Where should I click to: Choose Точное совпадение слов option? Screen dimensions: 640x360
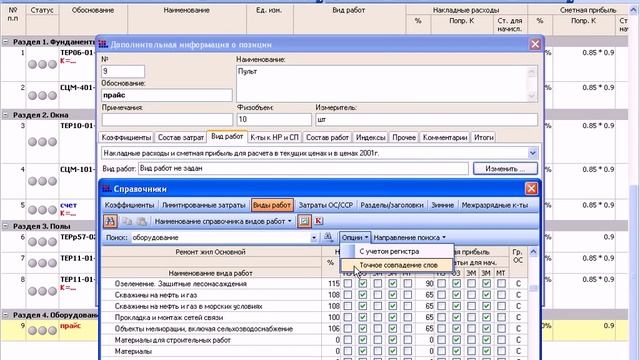point(398,265)
